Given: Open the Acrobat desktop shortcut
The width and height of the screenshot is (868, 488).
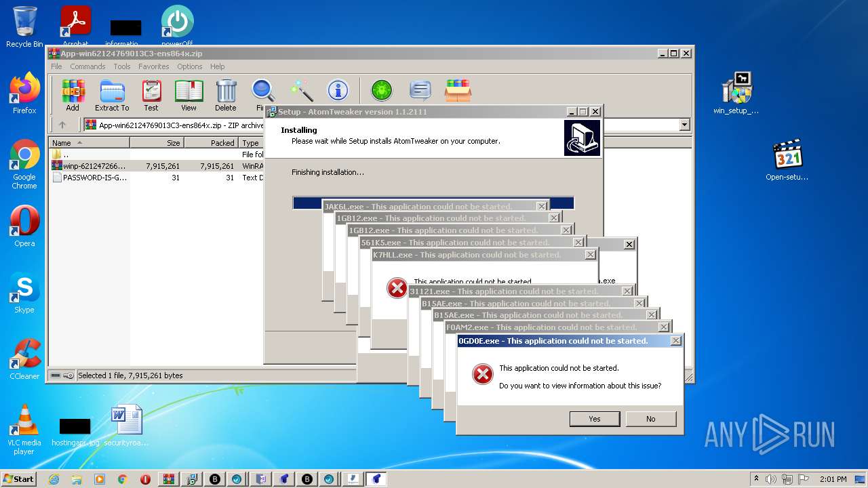Looking at the screenshot, I should pyautogui.click(x=75, y=27).
